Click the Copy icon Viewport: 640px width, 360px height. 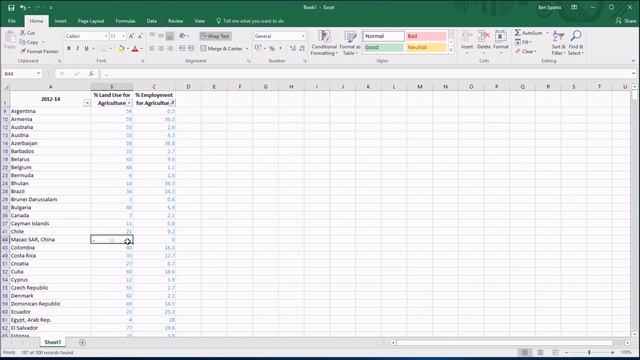23,42
